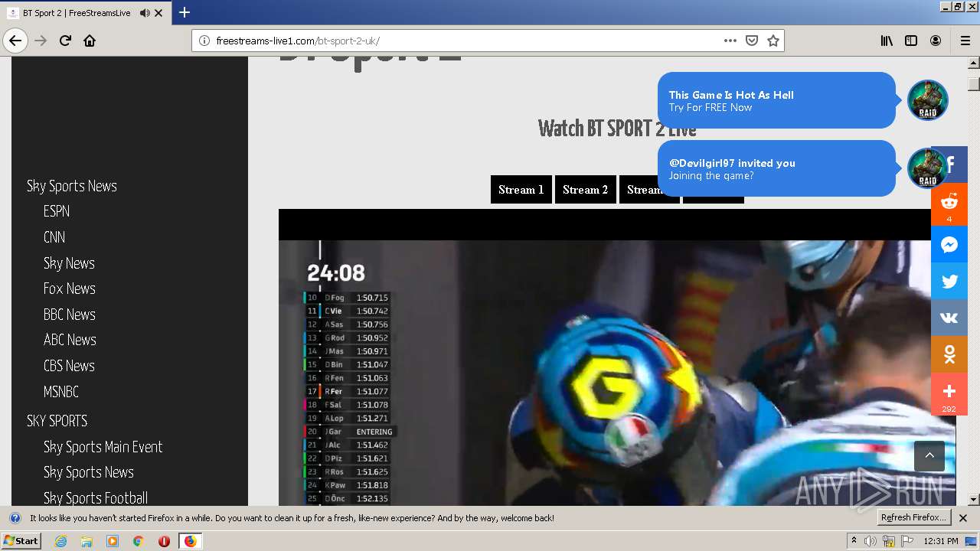980x551 pixels.
Task: Go back to the previous page
Action: (x=15, y=41)
